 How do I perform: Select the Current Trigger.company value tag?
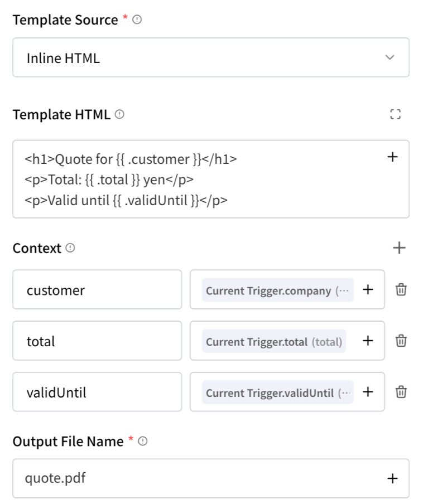coord(277,290)
